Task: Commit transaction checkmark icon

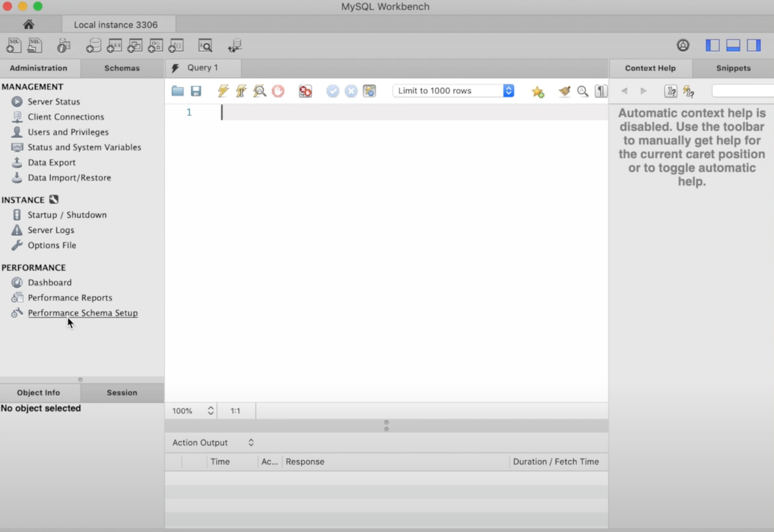Action: click(333, 91)
